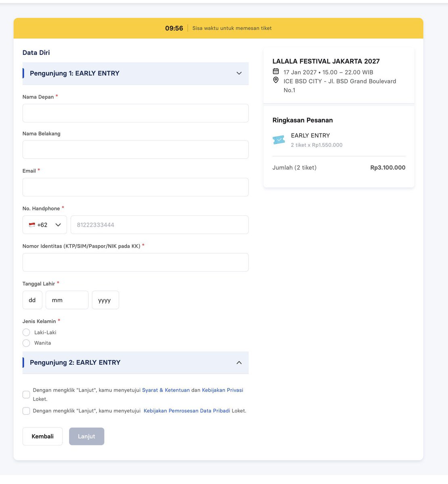Select the Wanita gender option
448x484 pixels.
(26, 343)
